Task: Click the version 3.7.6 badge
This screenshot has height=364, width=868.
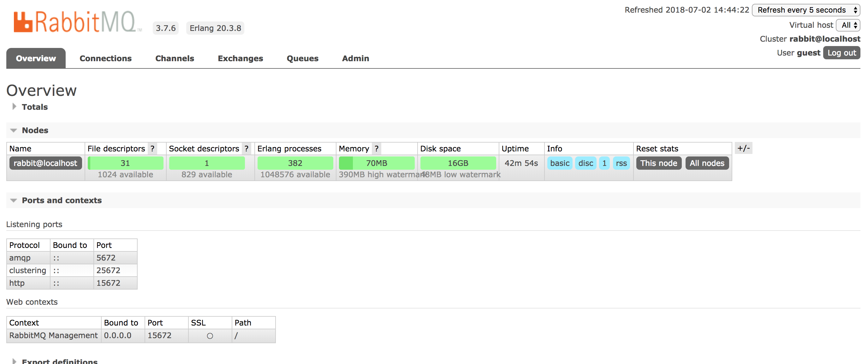Action: [x=165, y=28]
